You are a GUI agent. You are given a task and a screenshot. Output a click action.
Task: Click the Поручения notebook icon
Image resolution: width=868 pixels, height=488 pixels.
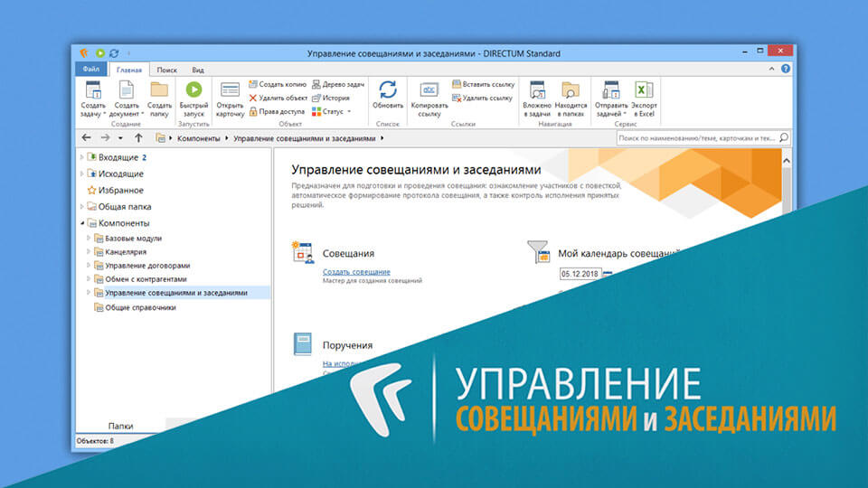[302, 343]
